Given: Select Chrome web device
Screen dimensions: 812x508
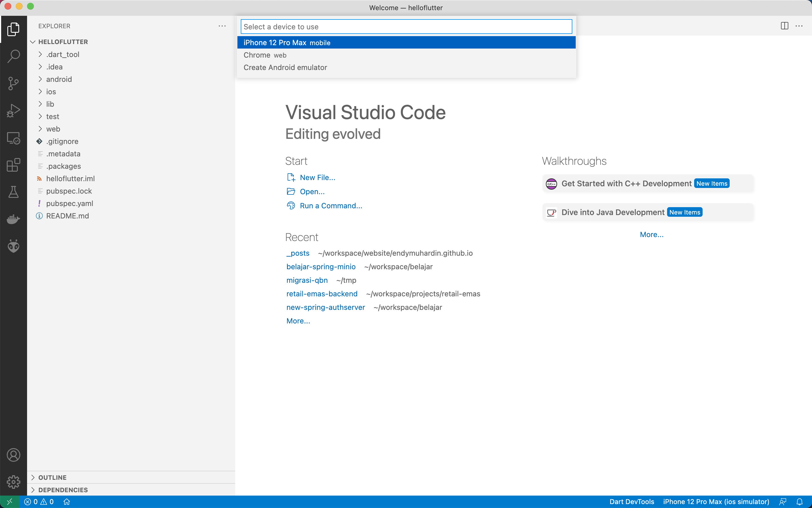Looking at the screenshot, I should (406, 55).
